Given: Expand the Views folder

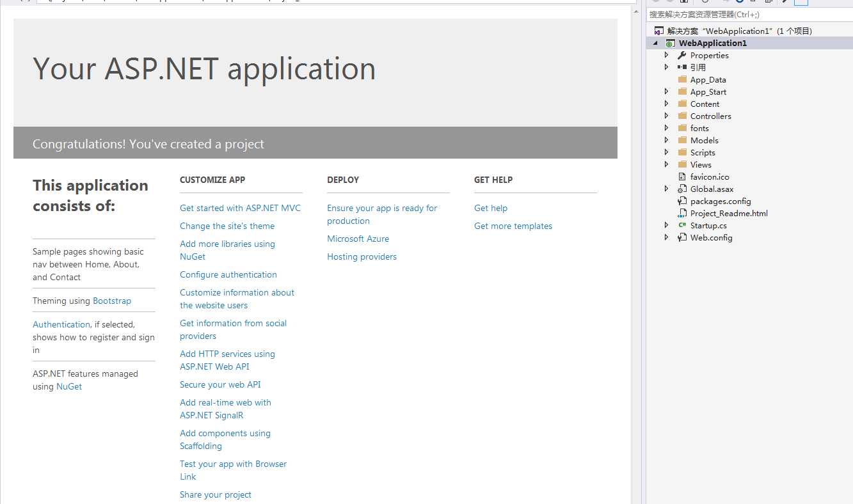Looking at the screenshot, I should coord(667,165).
